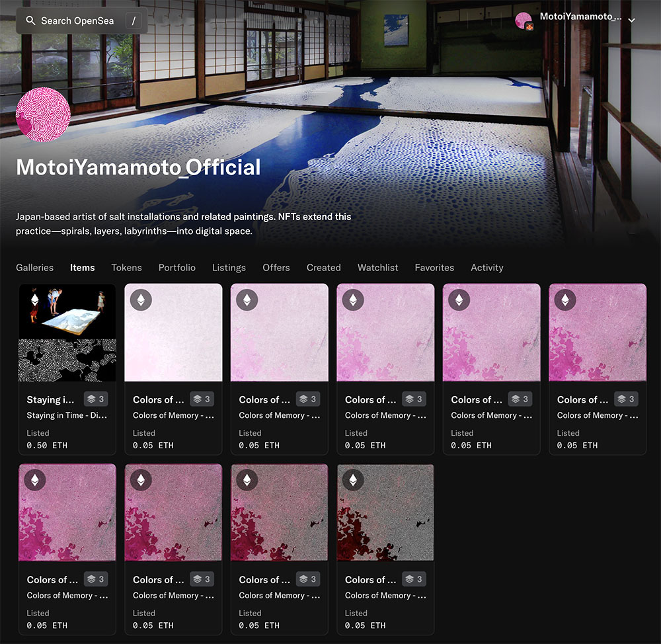The height and width of the screenshot is (644, 661).
Task: Open the Watchlist tab
Action: point(377,268)
